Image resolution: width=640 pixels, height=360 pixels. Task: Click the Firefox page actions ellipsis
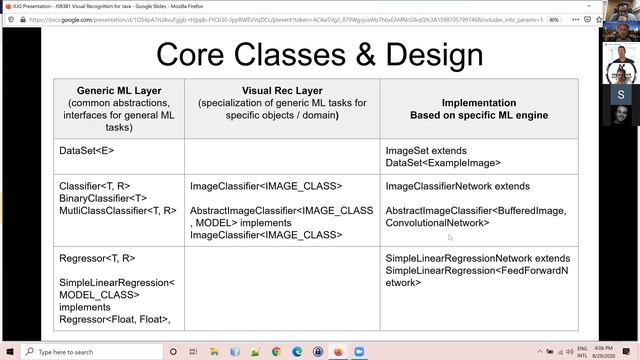[x=576, y=20]
